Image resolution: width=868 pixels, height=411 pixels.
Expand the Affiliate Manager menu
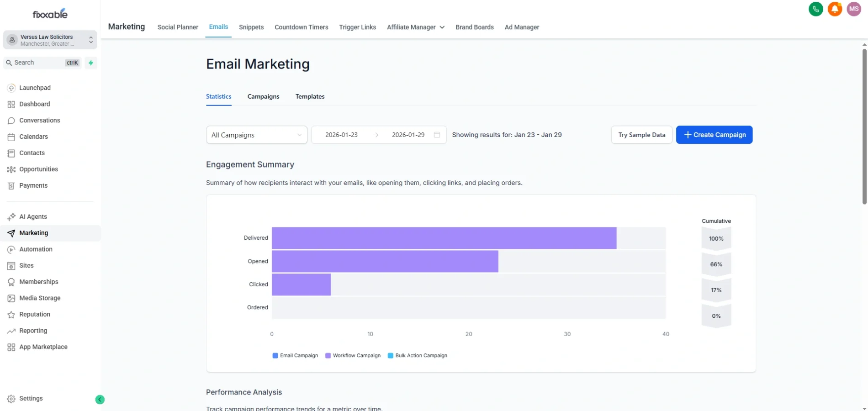pyautogui.click(x=415, y=27)
